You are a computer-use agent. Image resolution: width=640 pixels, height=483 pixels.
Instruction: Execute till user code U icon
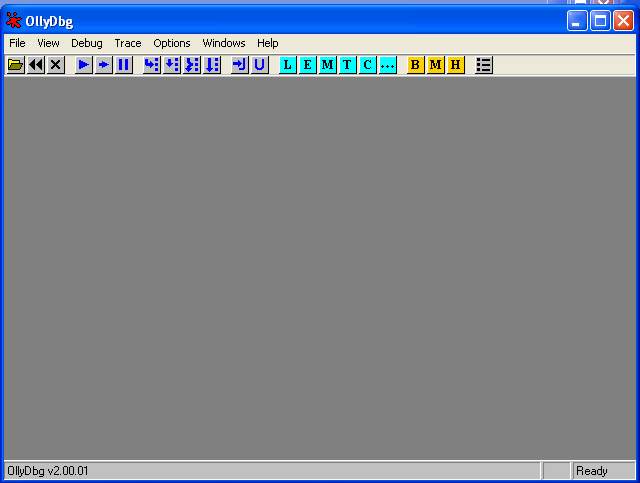pos(260,65)
